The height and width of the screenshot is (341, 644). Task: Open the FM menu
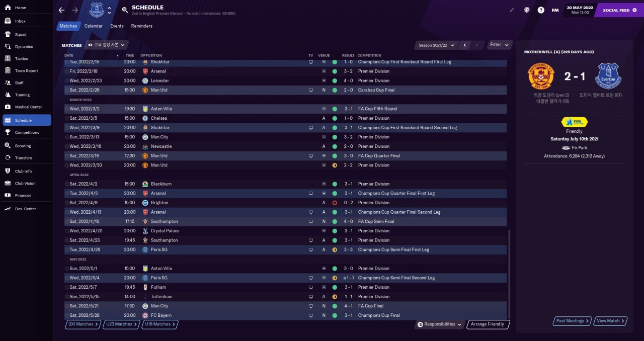(555, 10)
